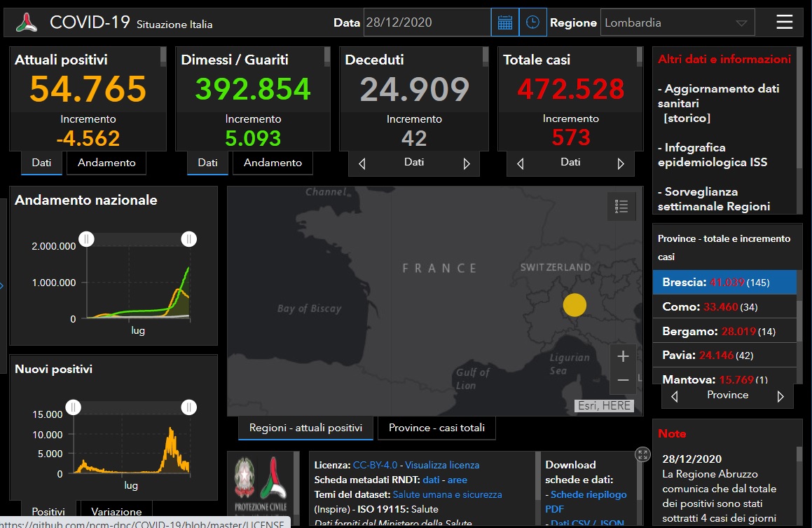Go to next Deceduti panel page
The width and height of the screenshot is (812, 528).
(x=467, y=164)
